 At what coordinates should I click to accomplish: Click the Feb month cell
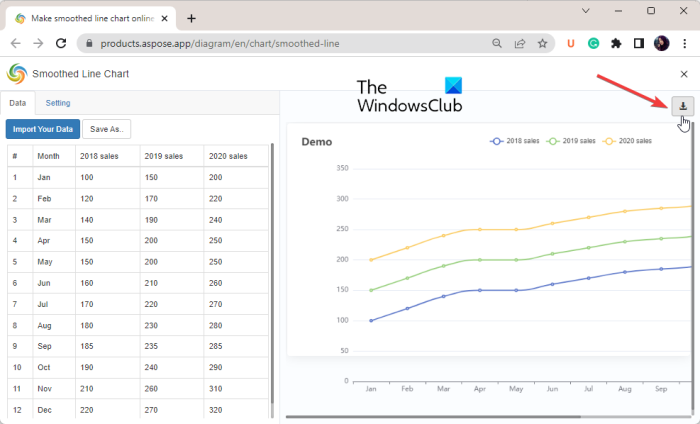click(54, 199)
